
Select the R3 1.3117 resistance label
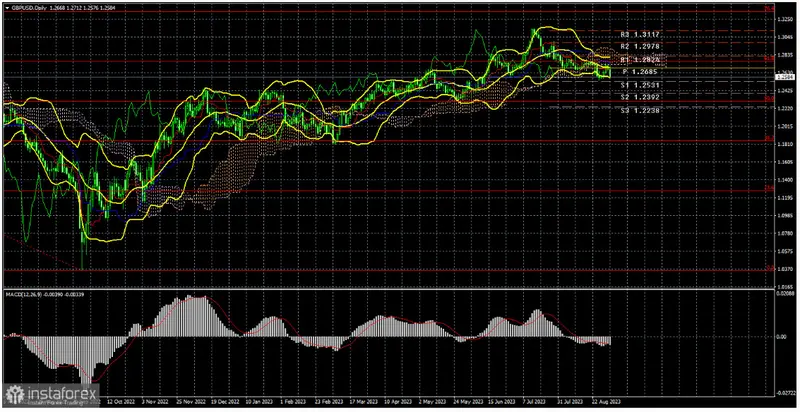coord(640,34)
